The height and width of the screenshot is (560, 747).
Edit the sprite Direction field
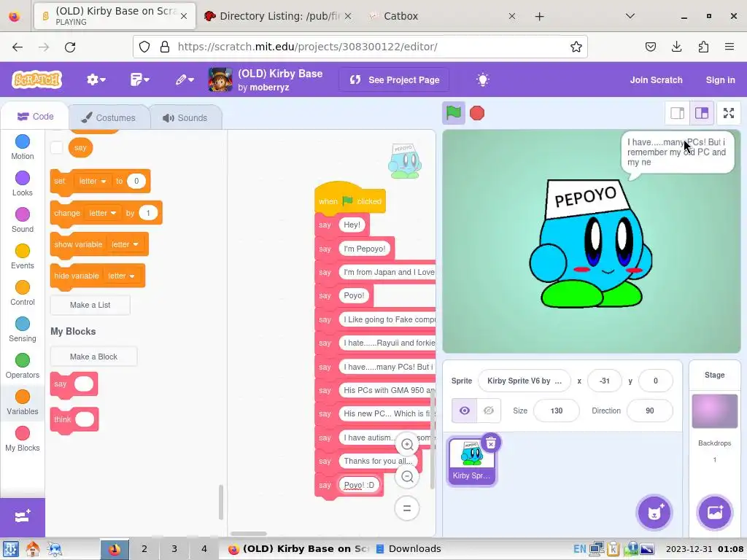[650, 411]
